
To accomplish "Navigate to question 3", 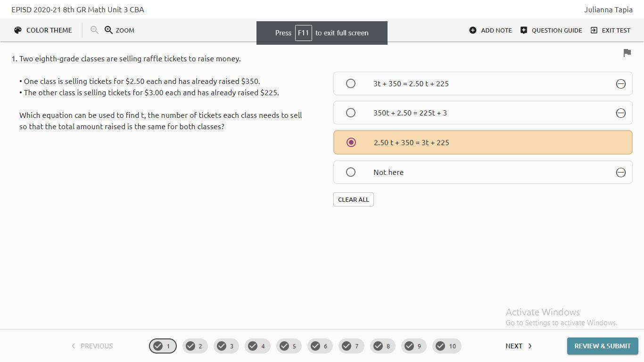I will pyautogui.click(x=226, y=346).
